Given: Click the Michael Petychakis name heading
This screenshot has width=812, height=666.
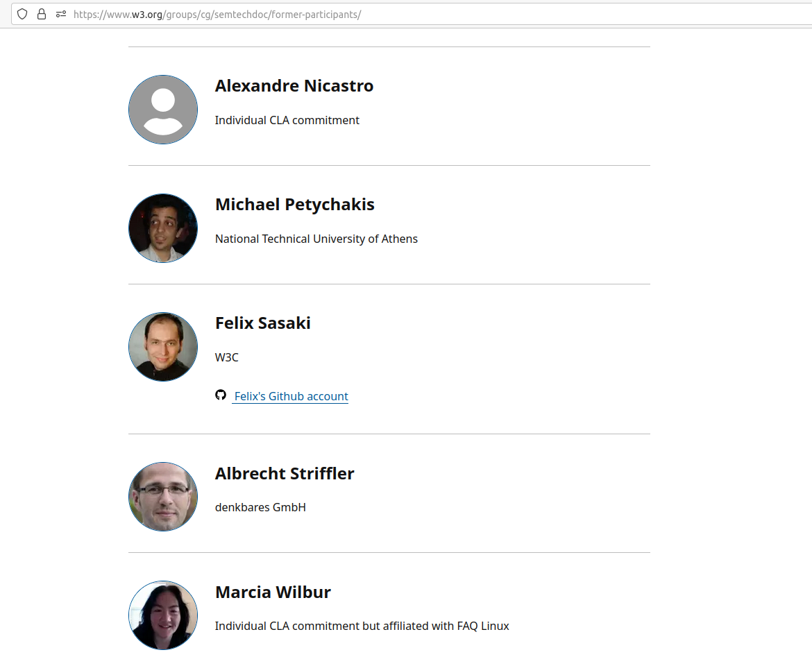Looking at the screenshot, I should 295,205.
